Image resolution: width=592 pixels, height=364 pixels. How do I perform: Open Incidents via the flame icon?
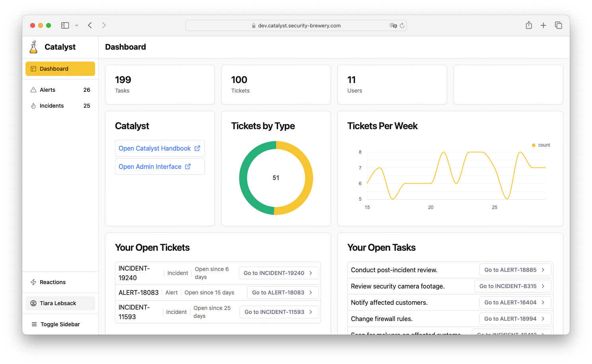click(33, 105)
